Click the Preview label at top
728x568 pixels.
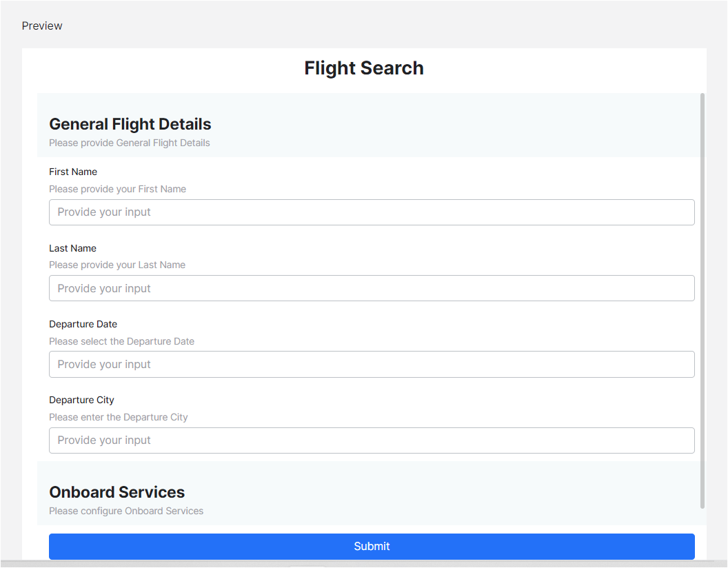coord(42,26)
